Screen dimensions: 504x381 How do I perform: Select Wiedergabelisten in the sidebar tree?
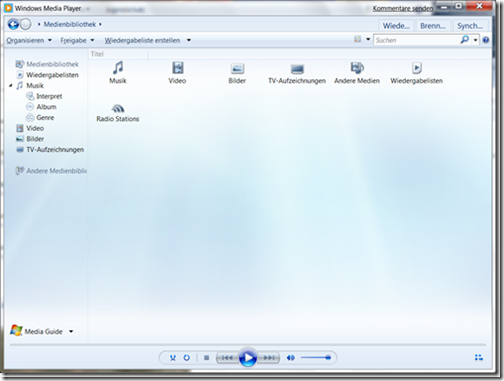pyautogui.click(x=48, y=75)
